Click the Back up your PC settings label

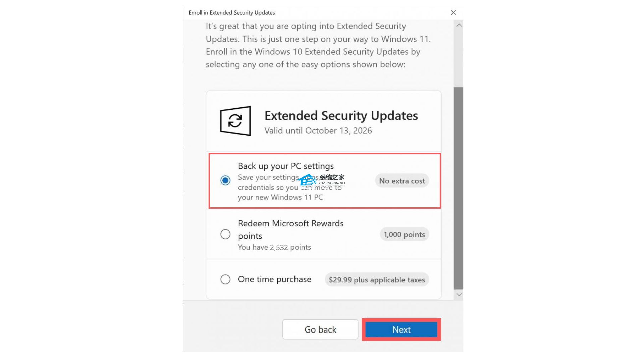pyautogui.click(x=286, y=166)
